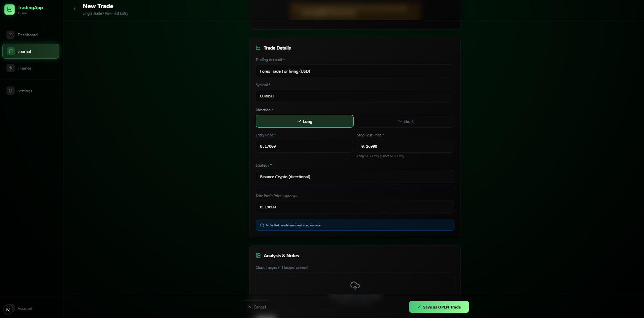644x318 pixels.
Task: Click the Journal book icon in sidebar
Action: 10,51
